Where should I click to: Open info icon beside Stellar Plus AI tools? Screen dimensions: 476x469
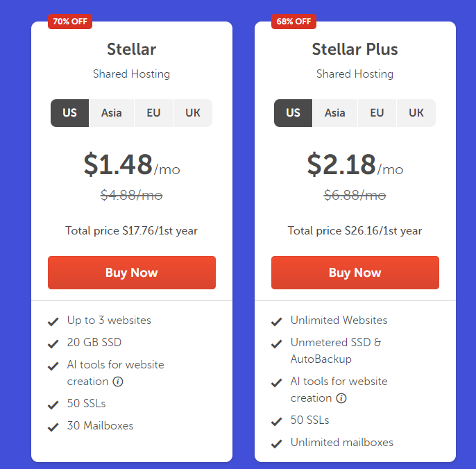tap(341, 398)
